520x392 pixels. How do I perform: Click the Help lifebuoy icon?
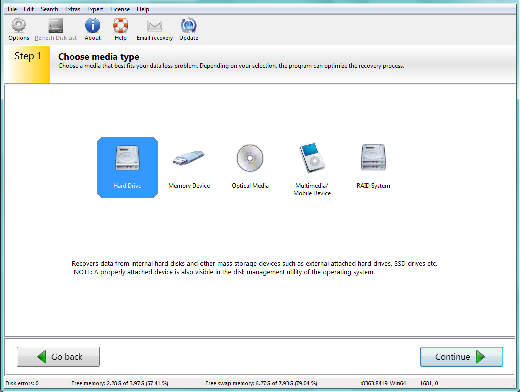[x=120, y=25]
